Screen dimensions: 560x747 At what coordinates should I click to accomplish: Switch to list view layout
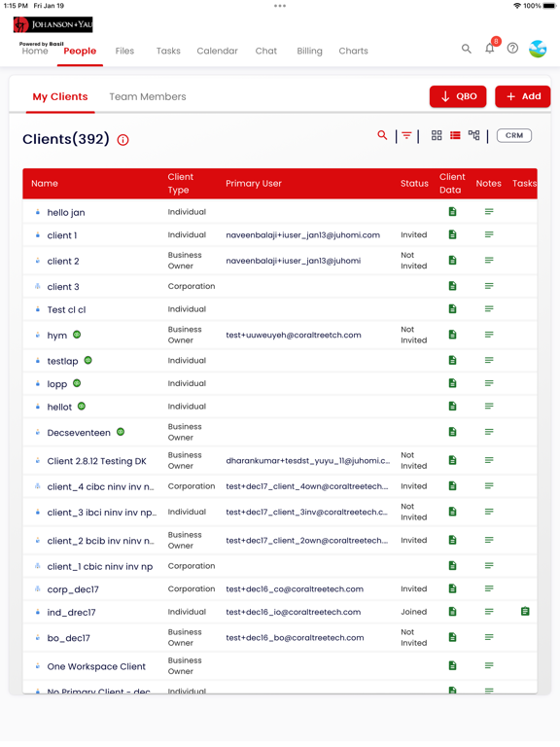(x=455, y=135)
